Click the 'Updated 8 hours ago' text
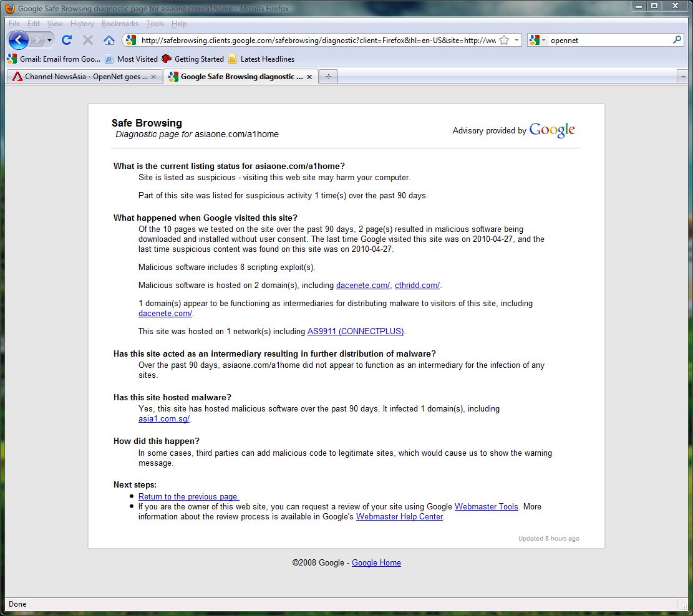 (548, 538)
